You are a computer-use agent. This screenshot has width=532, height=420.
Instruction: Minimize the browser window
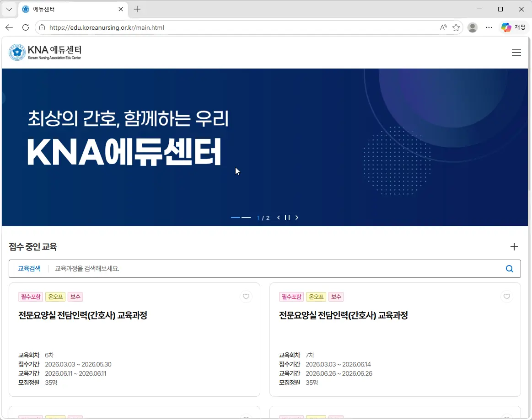point(479,9)
